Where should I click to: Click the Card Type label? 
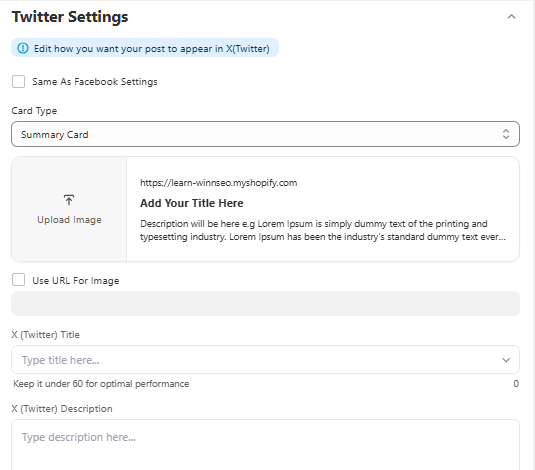tap(34, 111)
